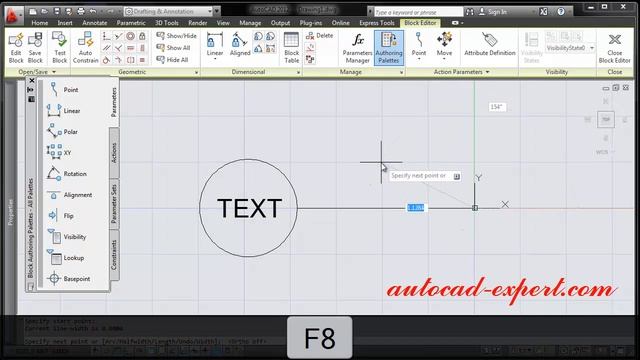Select the Perpendicular constraint icon
The width and height of the screenshot is (640, 360).
tap(118, 48)
